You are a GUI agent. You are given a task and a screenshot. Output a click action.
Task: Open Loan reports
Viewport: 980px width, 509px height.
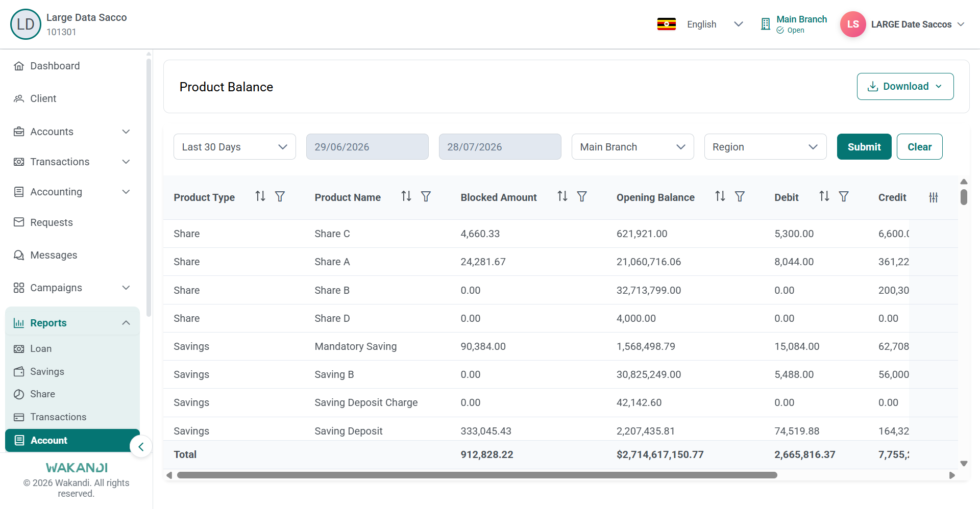(x=73, y=349)
